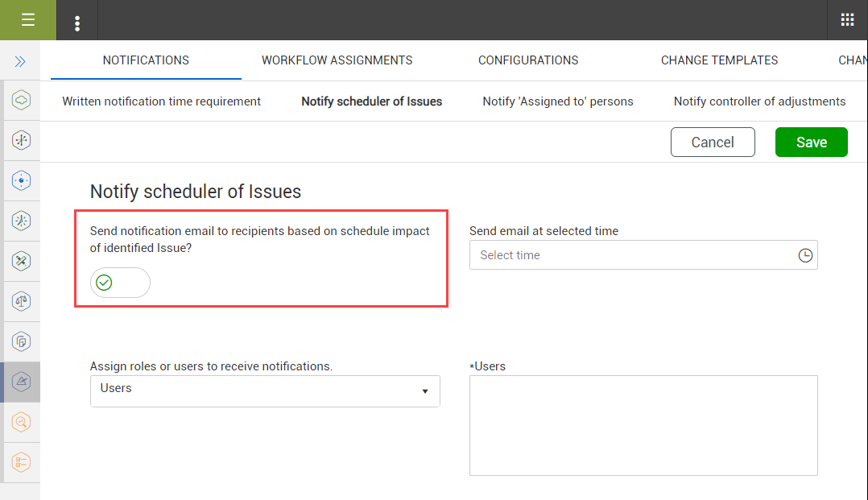Open the copy documents hexagon sidebar icon

(21, 341)
